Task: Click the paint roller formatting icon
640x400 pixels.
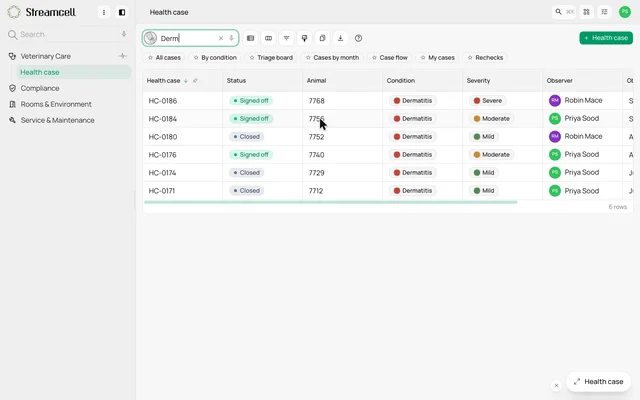Action: pyautogui.click(x=304, y=38)
